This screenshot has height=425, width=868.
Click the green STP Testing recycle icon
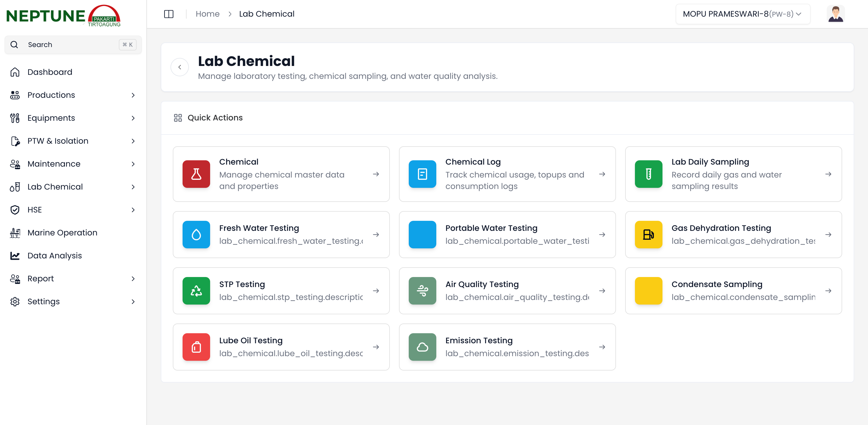click(196, 291)
